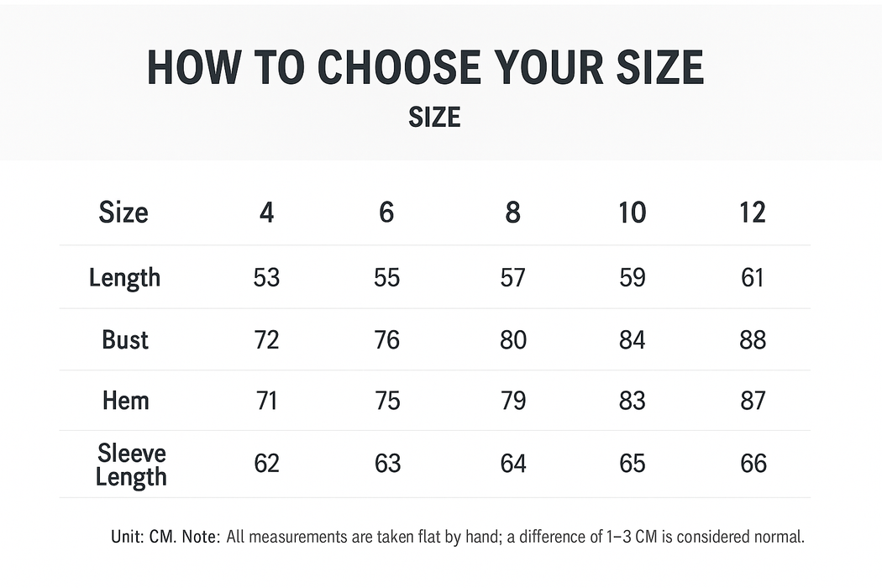
Task: Select the 'Bust' row label
Action: 125,340
